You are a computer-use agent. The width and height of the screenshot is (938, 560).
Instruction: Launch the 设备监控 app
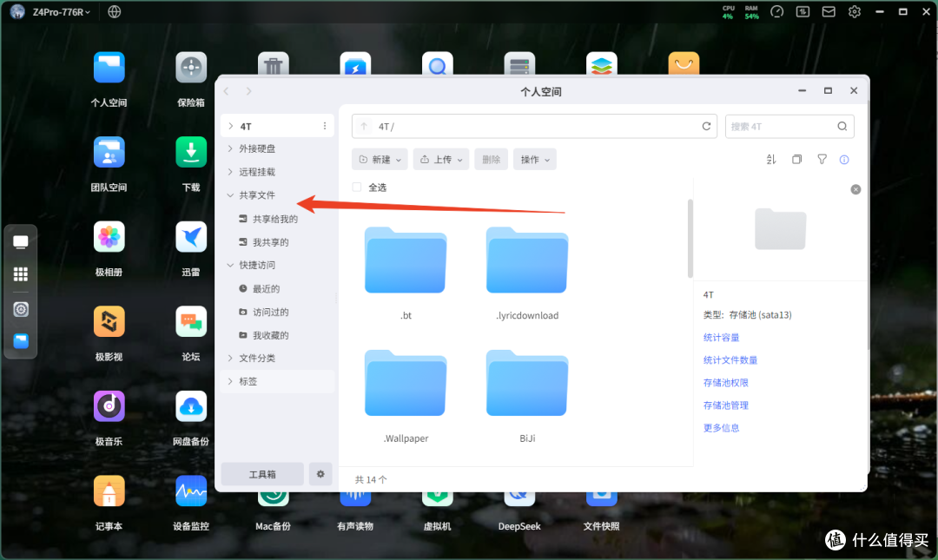[191, 491]
